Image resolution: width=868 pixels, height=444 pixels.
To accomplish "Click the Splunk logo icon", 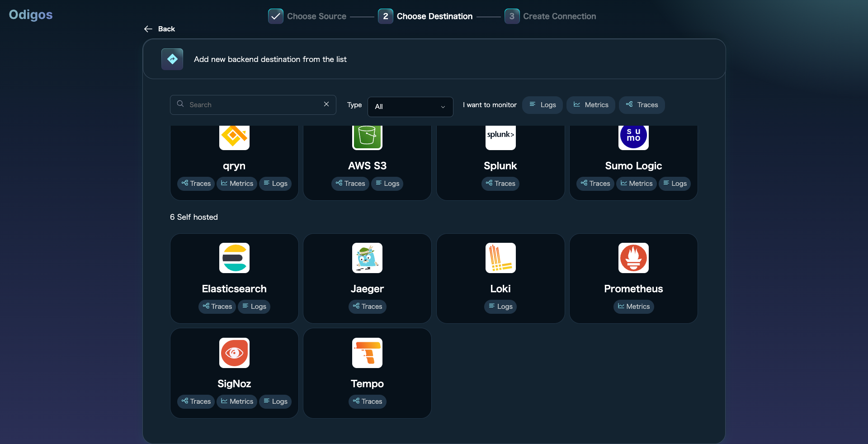I will (x=500, y=137).
